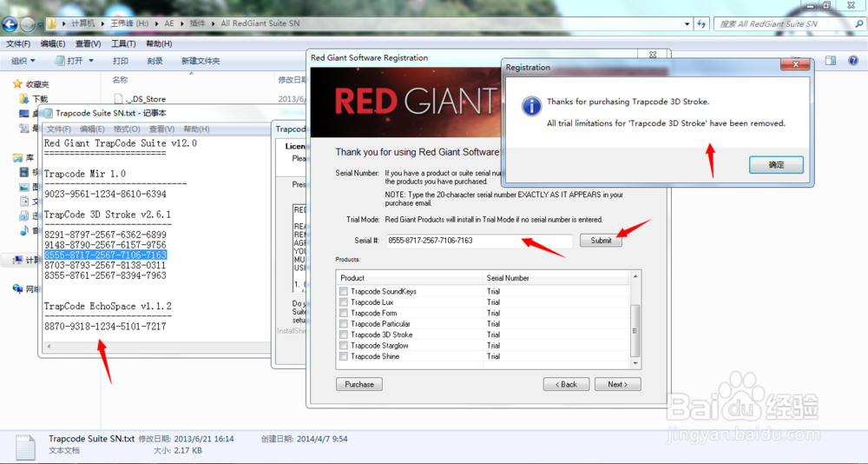868x464 pixels.
Task: Click the Product column header in registration list
Action: pos(409,278)
